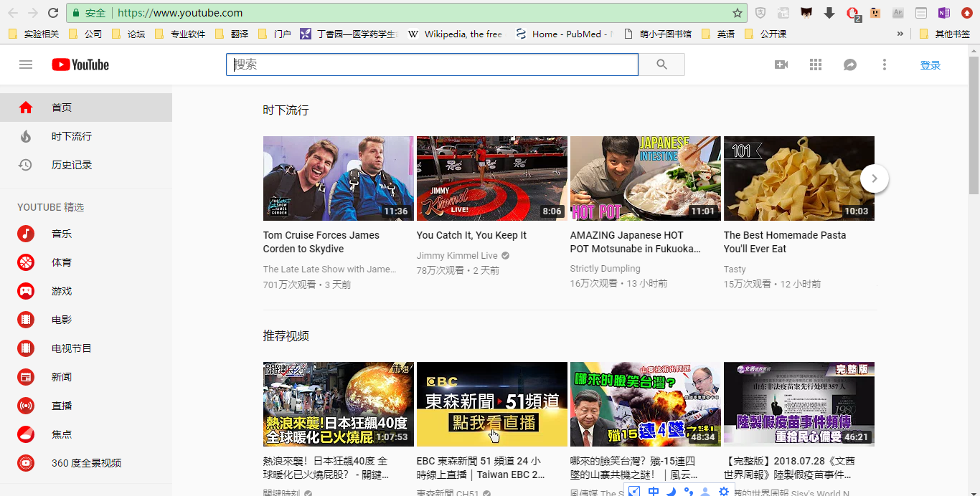The height and width of the screenshot is (496, 980).
Task: Click the shield extension icon
Action: pos(760,13)
